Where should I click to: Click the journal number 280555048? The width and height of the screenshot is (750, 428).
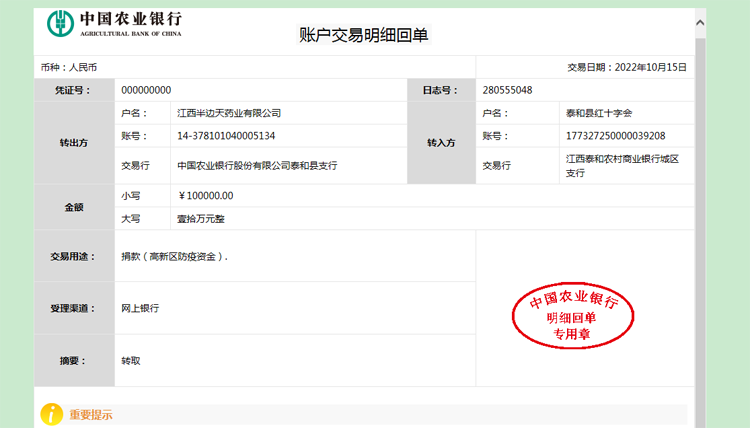pyautogui.click(x=507, y=90)
